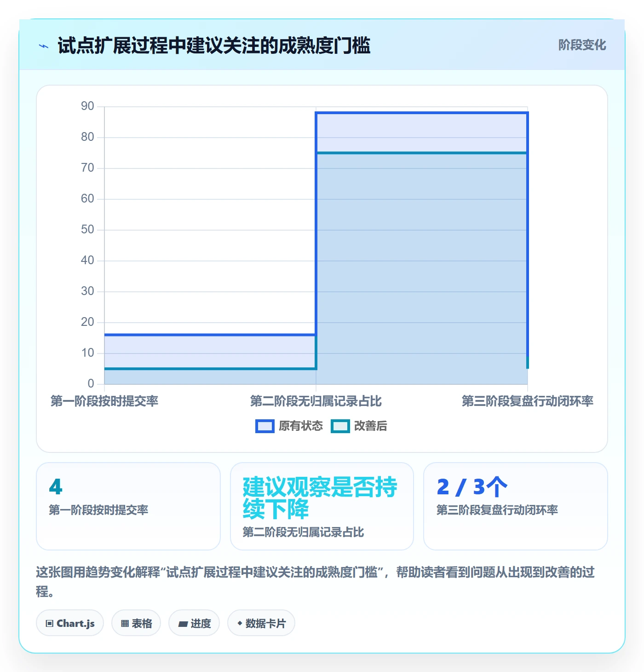Click the diamond icon in the 数据卡片 chip
Image resolution: width=644 pixels, height=672 pixels.
(x=240, y=623)
